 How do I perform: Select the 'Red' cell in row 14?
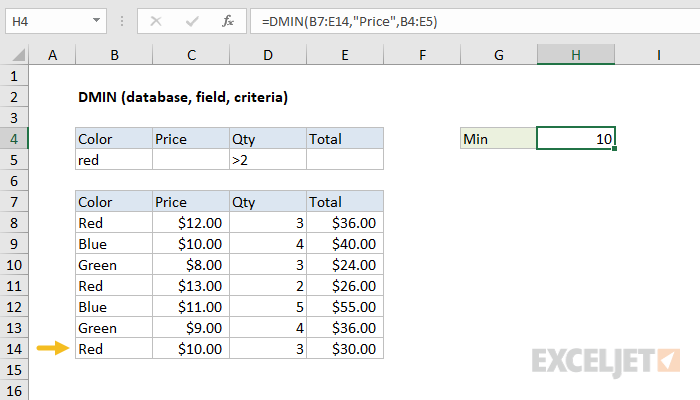(x=114, y=349)
